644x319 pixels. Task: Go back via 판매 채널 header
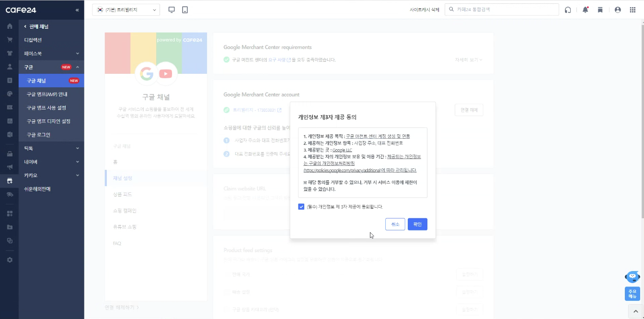coord(36,26)
